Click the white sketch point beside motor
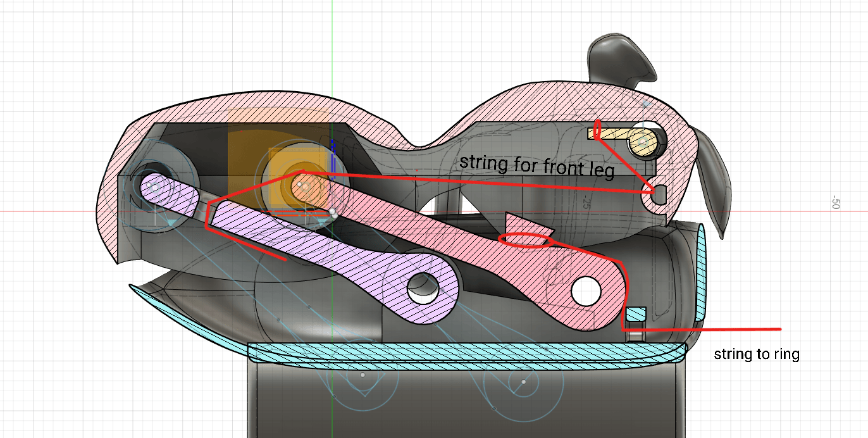 (x=332, y=212)
